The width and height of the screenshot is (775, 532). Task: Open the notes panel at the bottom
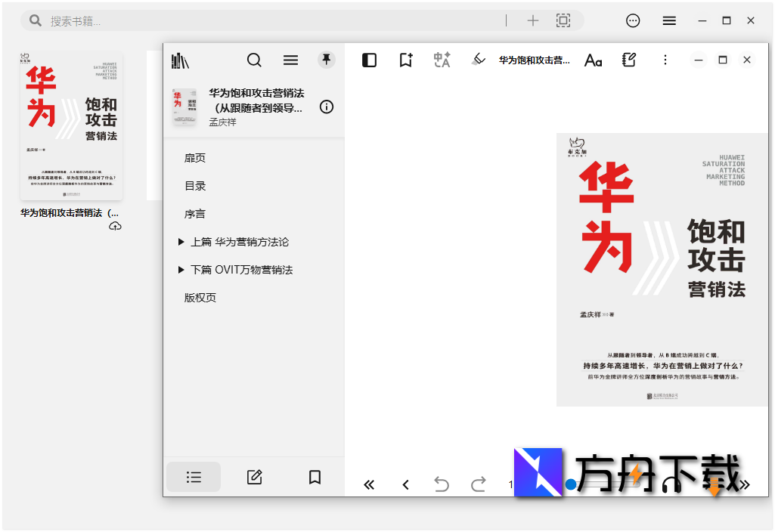click(x=254, y=477)
